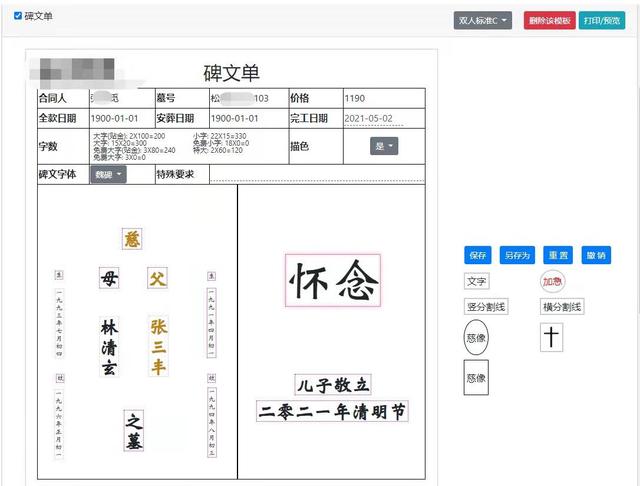Uncheck the 碑文单 checkbox
Screen dimensions: 640x486
[x=18, y=16]
